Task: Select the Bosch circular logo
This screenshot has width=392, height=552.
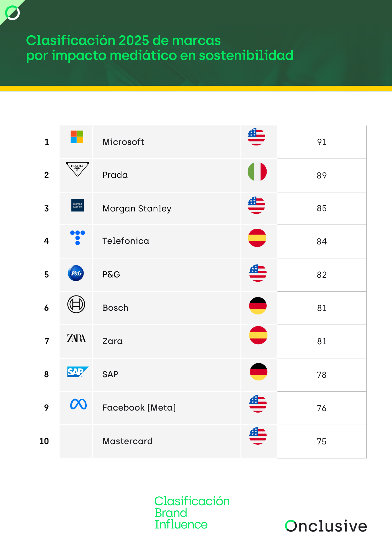Action: (76, 304)
